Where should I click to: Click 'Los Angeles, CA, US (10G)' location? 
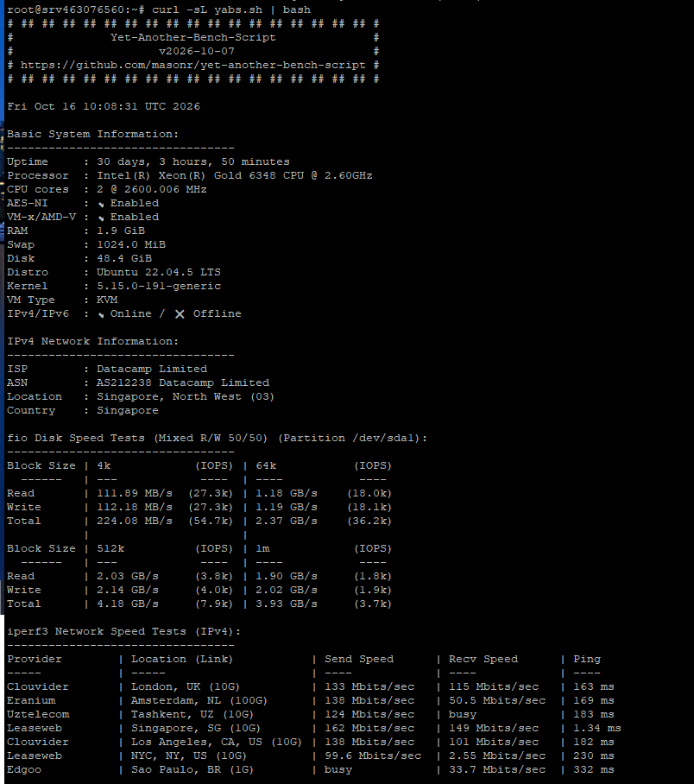pyautogui.click(x=217, y=742)
